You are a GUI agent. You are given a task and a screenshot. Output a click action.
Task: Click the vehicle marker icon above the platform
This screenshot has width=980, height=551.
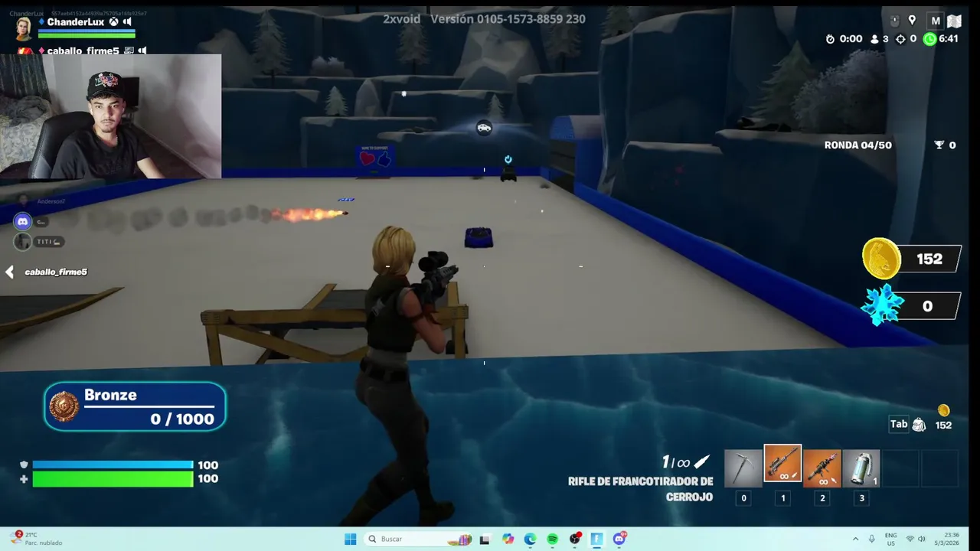point(484,128)
